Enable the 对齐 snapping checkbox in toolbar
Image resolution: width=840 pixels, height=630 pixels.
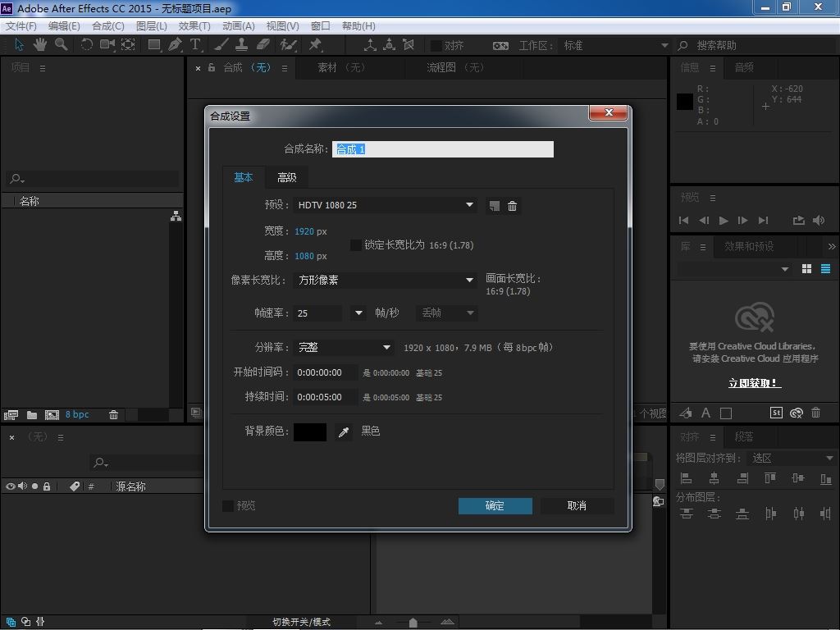point(436,46)
